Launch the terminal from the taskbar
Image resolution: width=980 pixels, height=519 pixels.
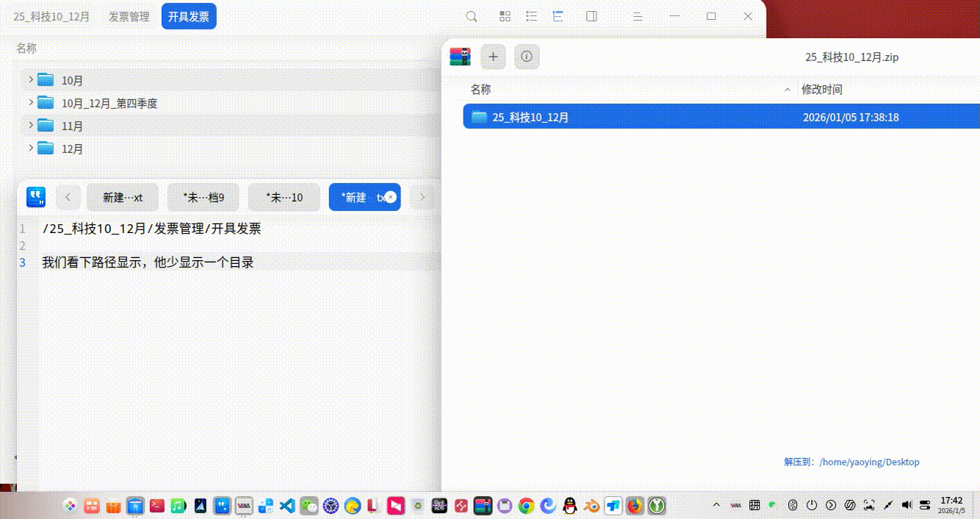156,506
